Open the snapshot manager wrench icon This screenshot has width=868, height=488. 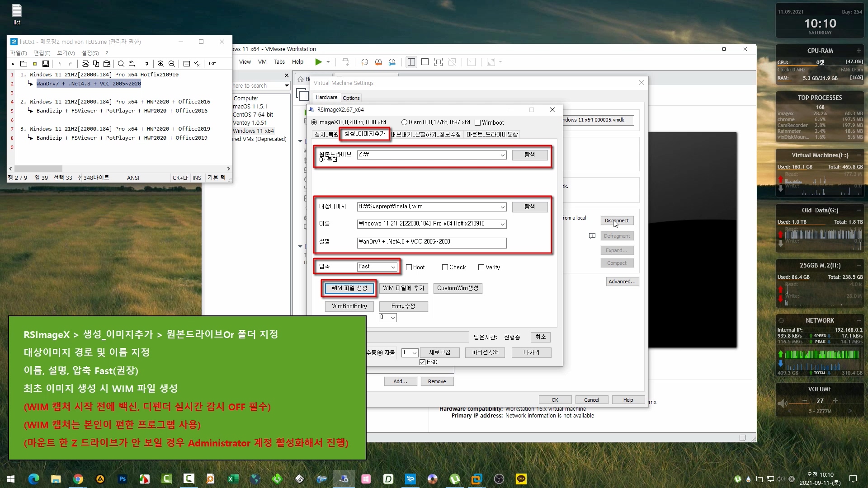click(392, 62)
